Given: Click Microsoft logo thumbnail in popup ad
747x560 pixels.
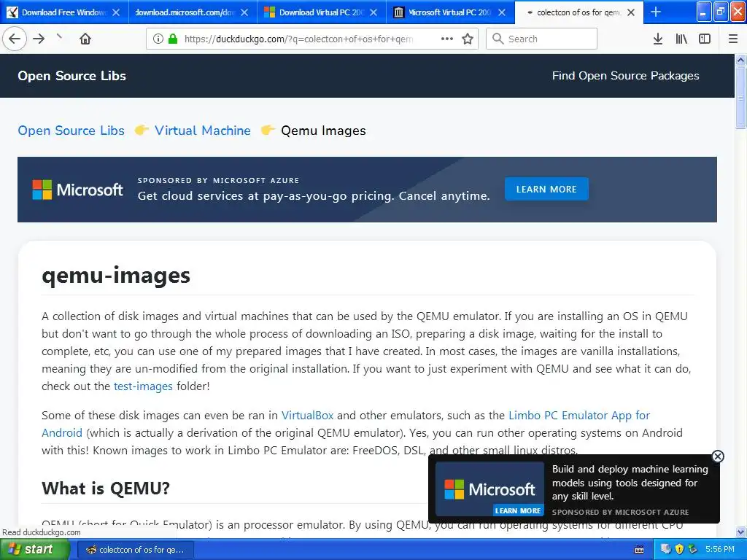Looking at the screenshot, I should (x=489, y=489).
